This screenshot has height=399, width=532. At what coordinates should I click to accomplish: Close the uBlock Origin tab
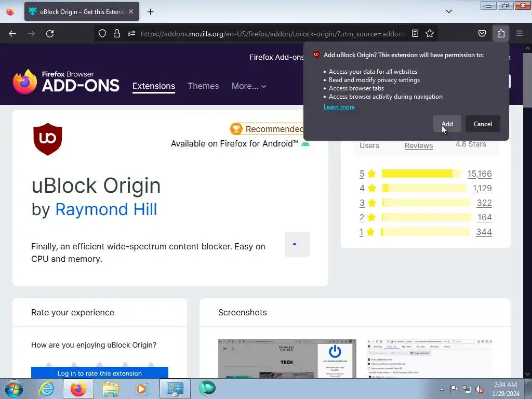pos(131,11)
